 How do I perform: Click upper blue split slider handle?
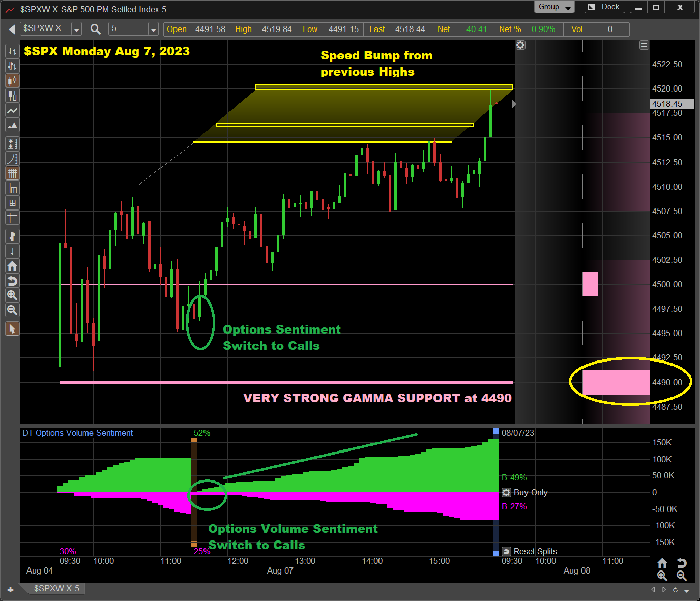click(x=497, y=432)
